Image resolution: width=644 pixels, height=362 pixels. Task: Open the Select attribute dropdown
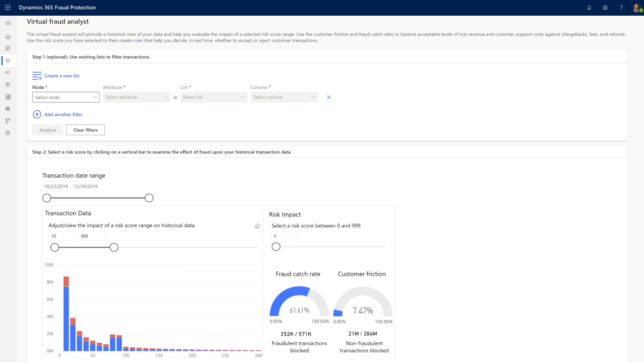[x=136, y=97]
